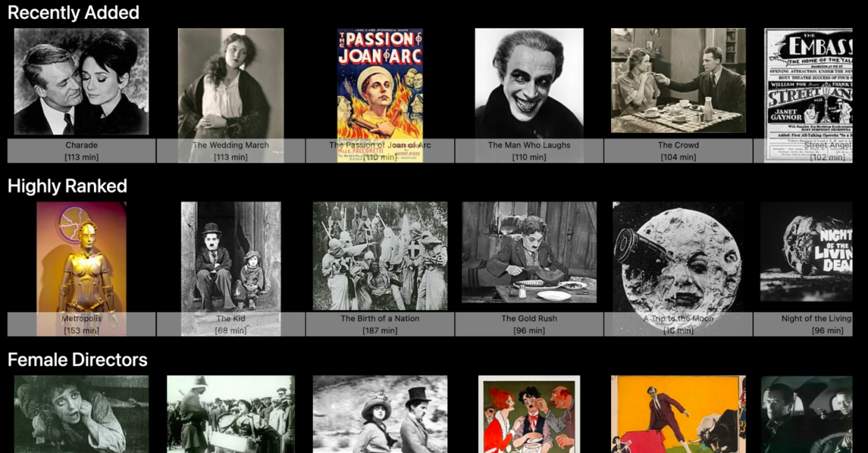Open A Trip to the Moon
Viewport: 868px width, 453px height.
click(676, 256)
